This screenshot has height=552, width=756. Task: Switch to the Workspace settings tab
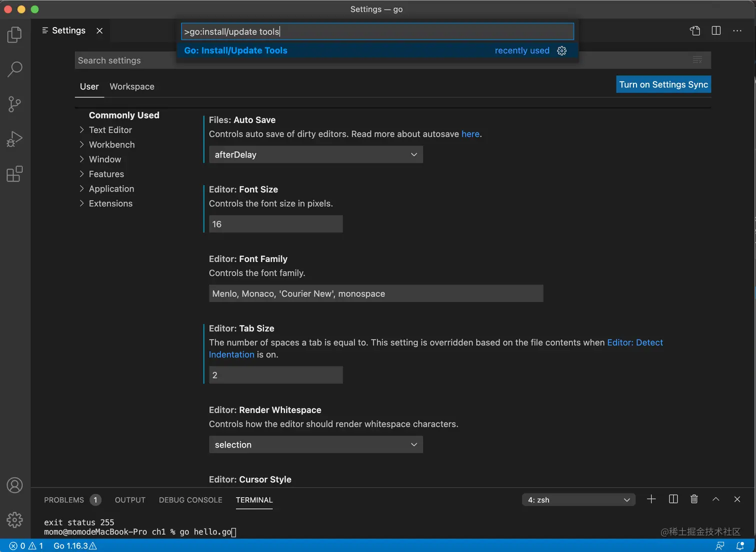tap(132, 86)
